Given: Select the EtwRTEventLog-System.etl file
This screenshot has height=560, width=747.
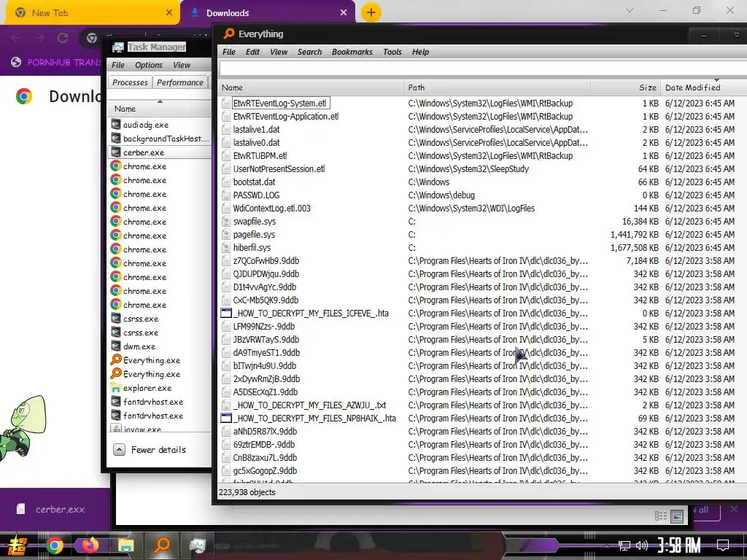Looking at the screenshot, I should point(279,103).
